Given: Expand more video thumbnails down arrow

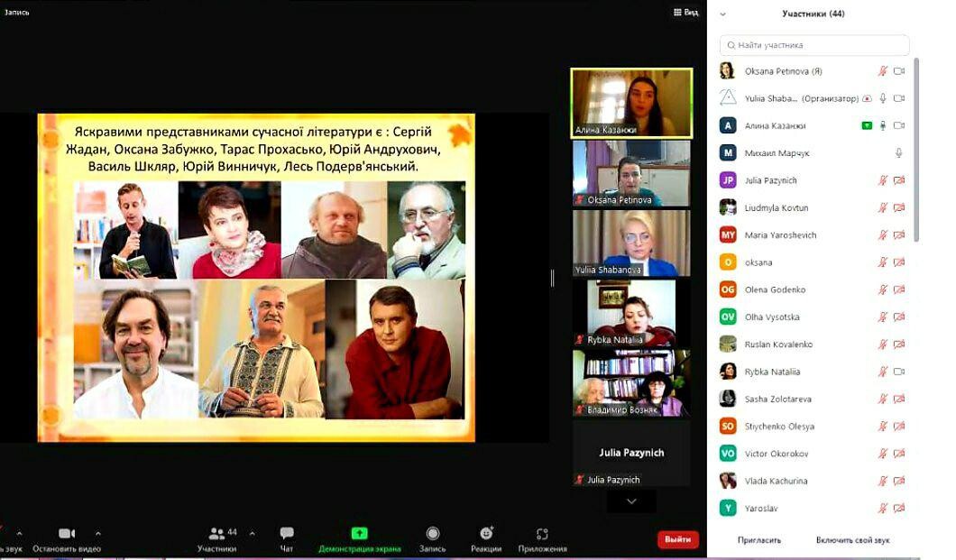Looking at the screenshot, I should 631,501.
